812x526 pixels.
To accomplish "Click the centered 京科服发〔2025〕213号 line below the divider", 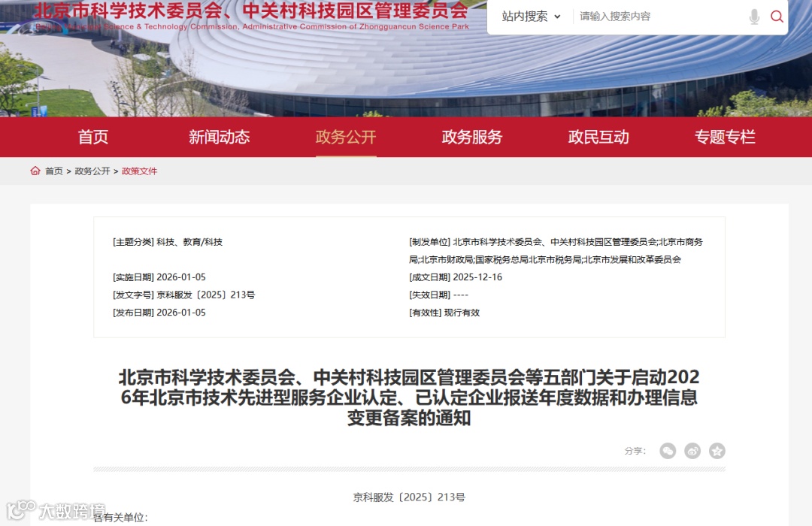I will (x=409, y=497).
